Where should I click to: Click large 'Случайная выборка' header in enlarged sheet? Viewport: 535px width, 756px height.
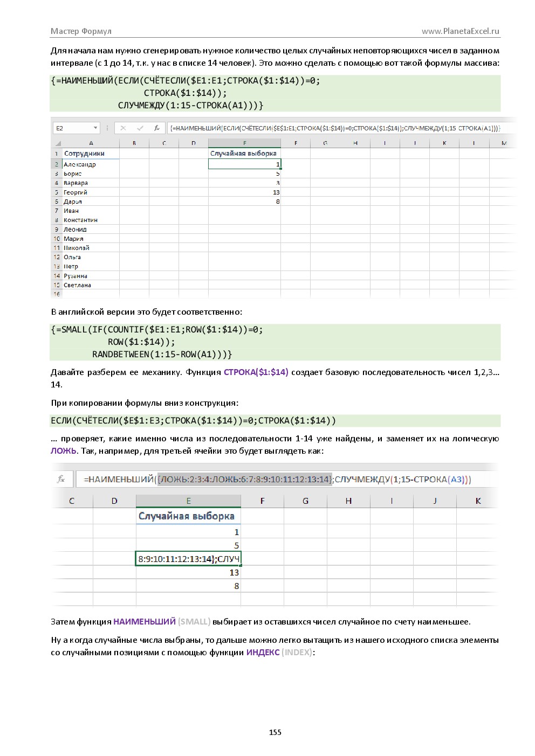(188, 516)
